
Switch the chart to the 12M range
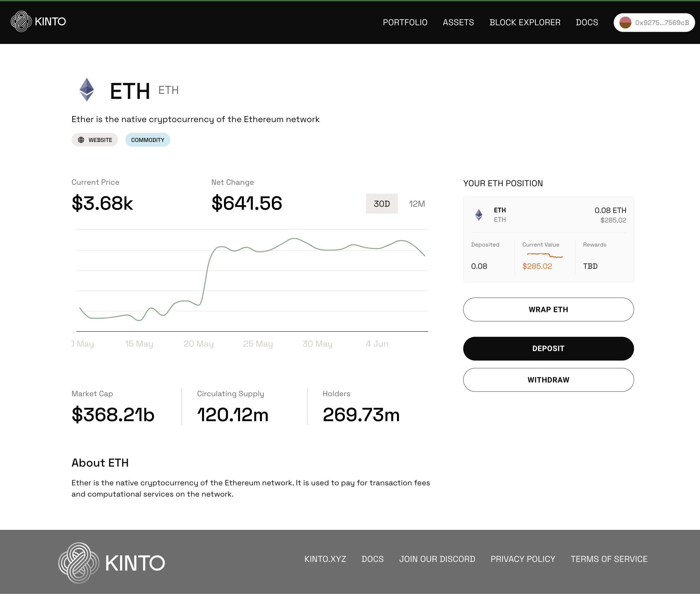click(417, 204)
